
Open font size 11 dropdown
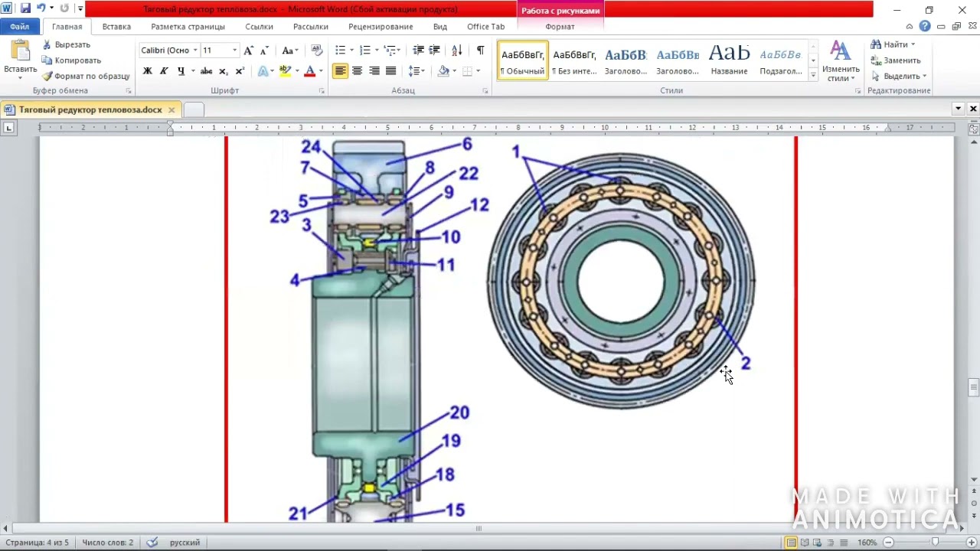[234, 51]
